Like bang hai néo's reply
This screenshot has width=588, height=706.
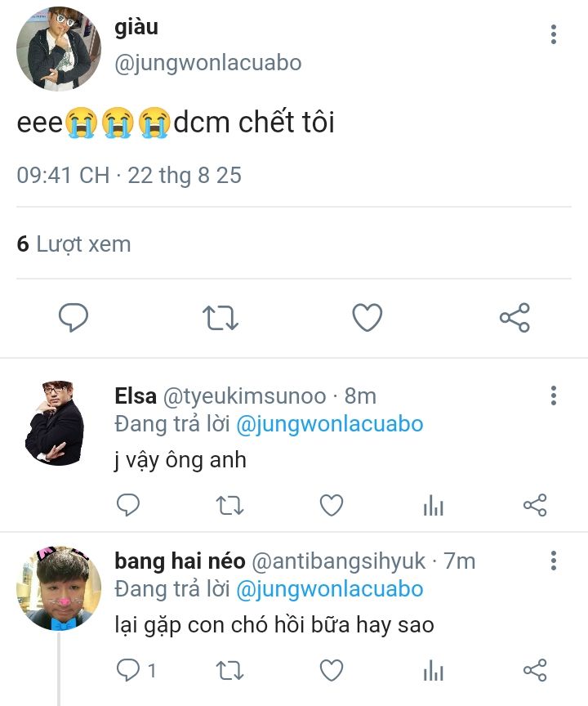pos(331,671)
